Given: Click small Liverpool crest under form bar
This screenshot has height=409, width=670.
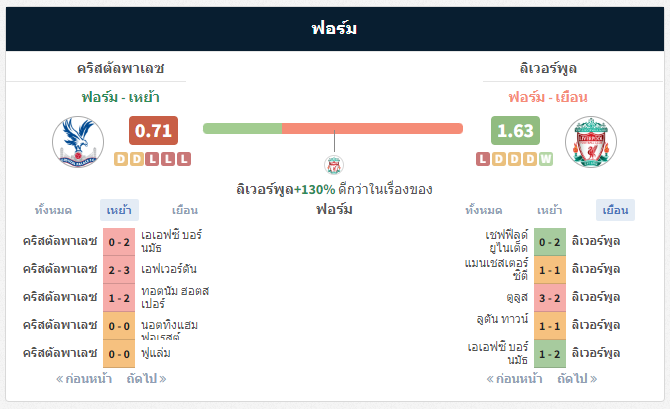Looking at the screenshot, I should point(334,165).
